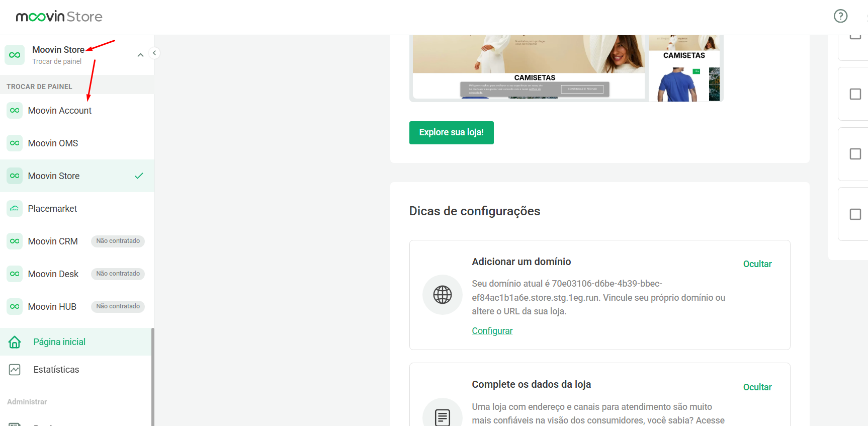Click the Estatísticas chart icon
The image size is (868, 426).
coord(15,370)
